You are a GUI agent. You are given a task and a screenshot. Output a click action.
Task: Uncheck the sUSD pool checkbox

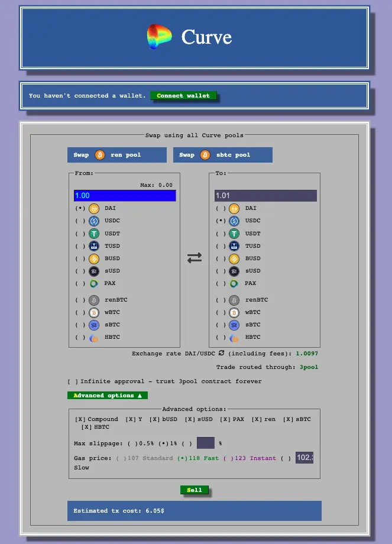(190, 419)
